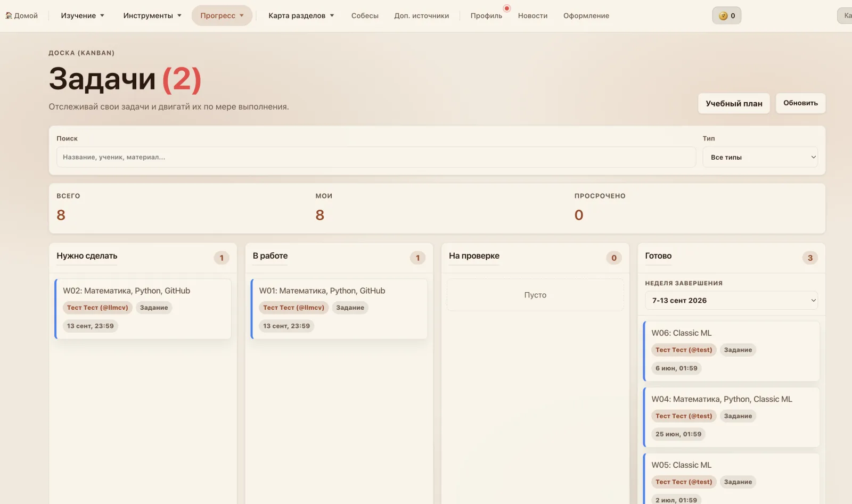Click the На проверке column header
The height and width of the screenshot is (504, 852).
[474, 256]
